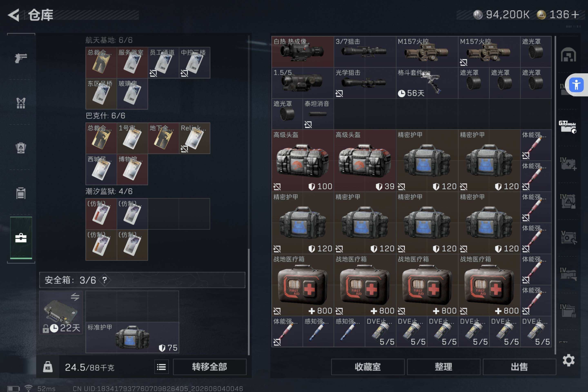Click the 出售 sell button
The width and height of the screenshot is (588, 392).
click(519, 367)
